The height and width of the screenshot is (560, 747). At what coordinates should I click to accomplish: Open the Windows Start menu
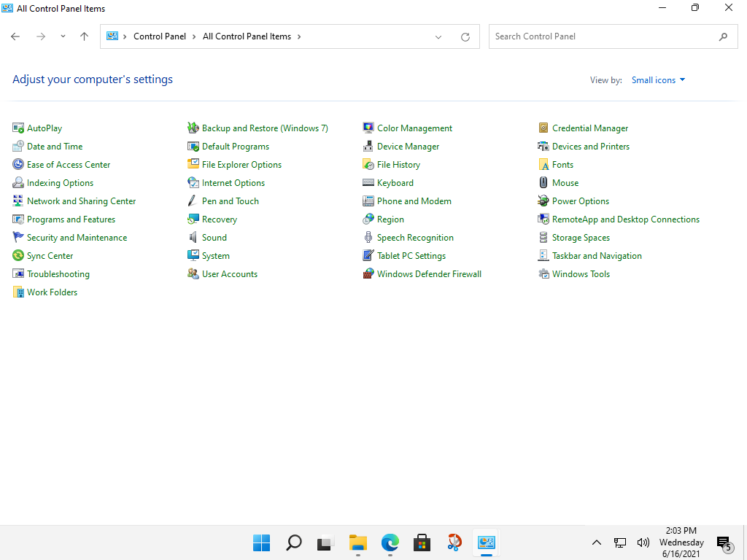tap(262, 542)
